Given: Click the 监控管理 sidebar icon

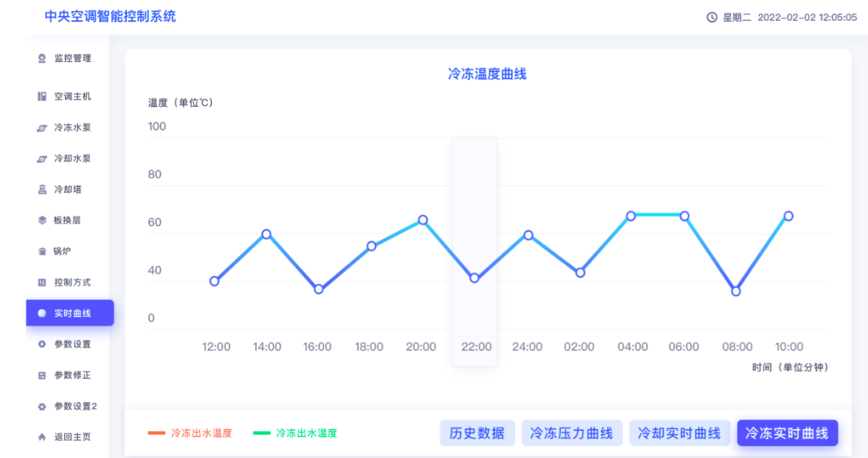Looking at the screenshot, I should 42,59.
